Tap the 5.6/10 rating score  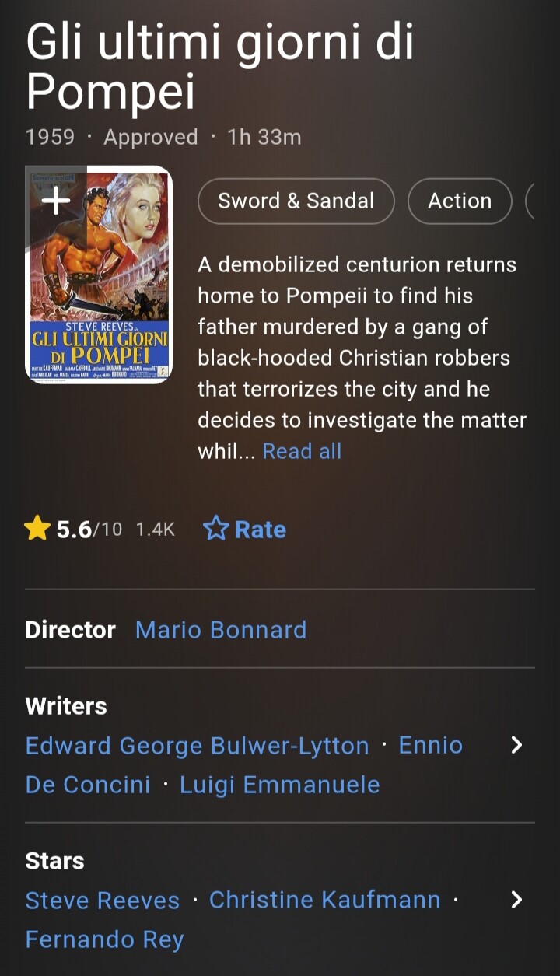point(89,530)
